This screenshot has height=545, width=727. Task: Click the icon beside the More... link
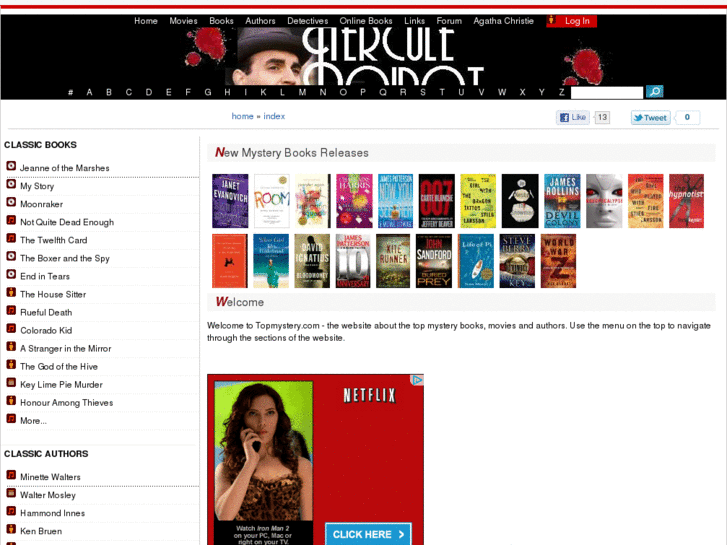point(11,419)
